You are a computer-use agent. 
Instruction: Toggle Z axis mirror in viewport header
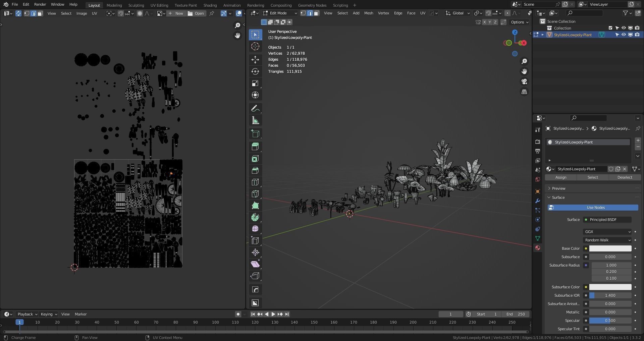[x=495, y=22]
